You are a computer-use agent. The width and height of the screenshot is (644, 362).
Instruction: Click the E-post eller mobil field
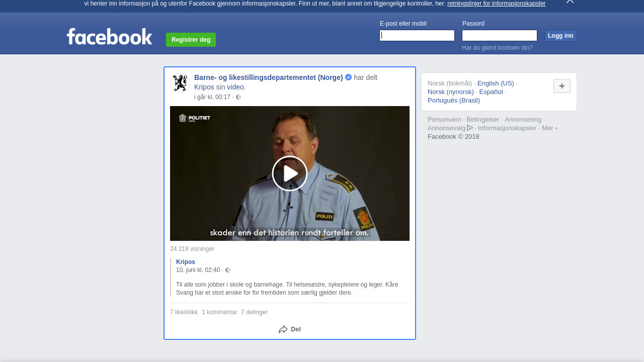pos(417,36)
